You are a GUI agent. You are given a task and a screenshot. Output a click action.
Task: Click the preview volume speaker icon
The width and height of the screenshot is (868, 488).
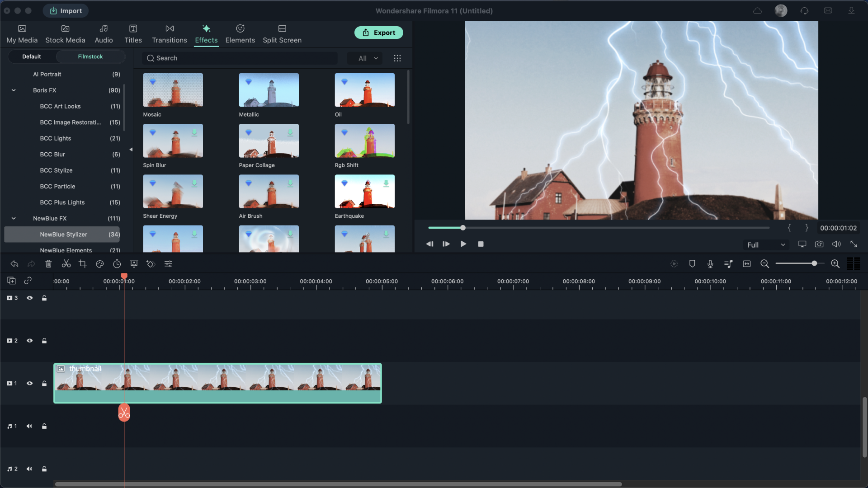[836, 244]
